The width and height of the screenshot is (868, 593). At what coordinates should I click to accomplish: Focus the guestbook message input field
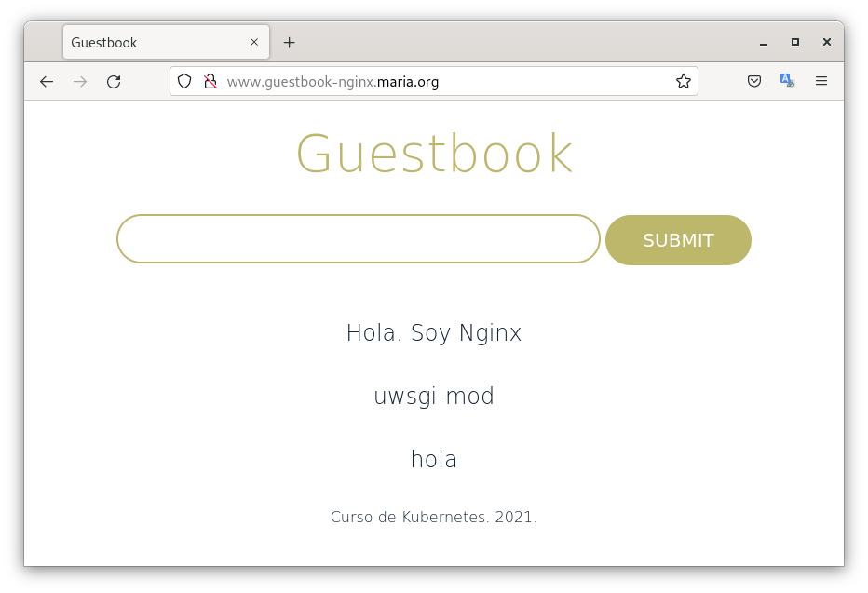coord(358,239)
